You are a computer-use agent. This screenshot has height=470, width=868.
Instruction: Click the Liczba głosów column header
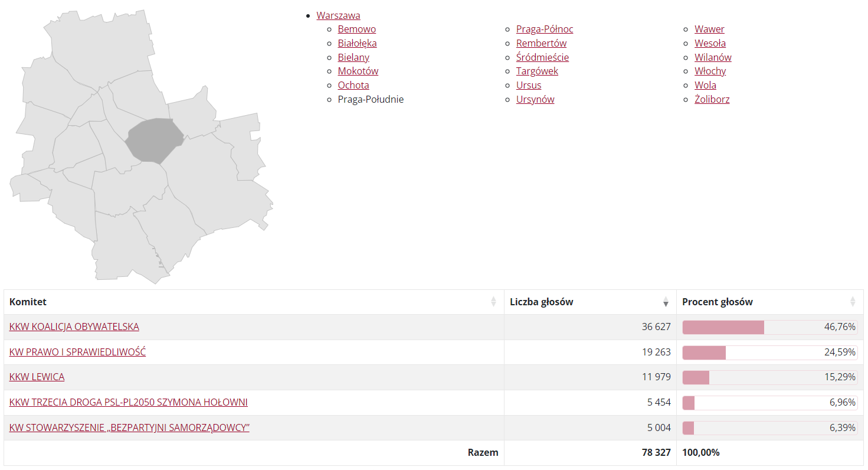[x=590, y=302]
